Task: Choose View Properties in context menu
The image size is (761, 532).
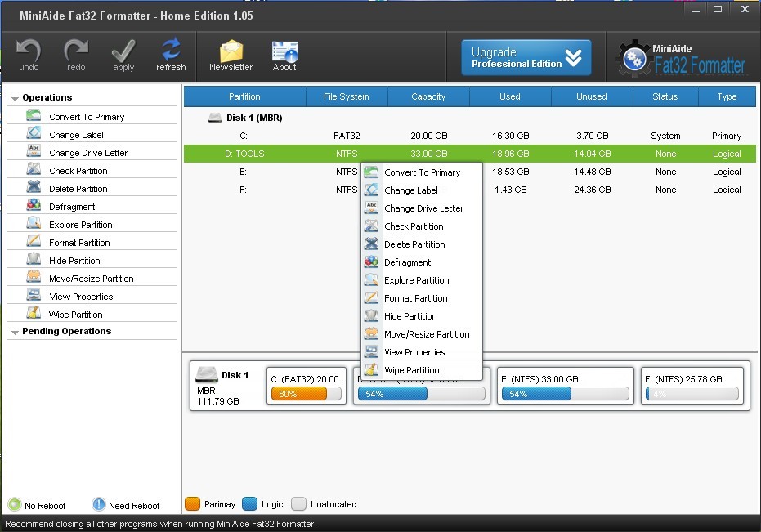Action: coord(422,352)
